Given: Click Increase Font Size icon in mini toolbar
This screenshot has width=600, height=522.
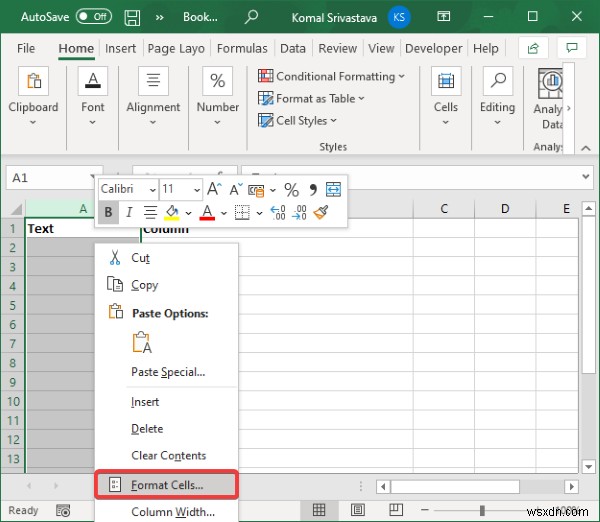Looking at the screenshot, I should tap(214, 189).
